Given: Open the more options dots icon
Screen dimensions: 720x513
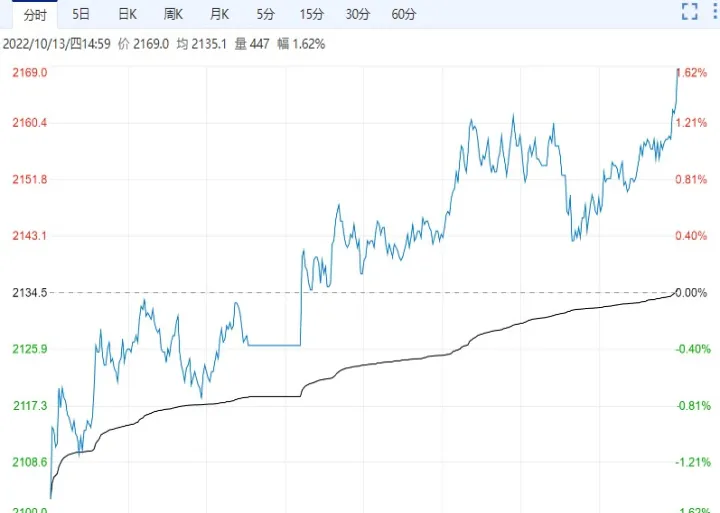Looking at the screenshot, I should 714,12.
